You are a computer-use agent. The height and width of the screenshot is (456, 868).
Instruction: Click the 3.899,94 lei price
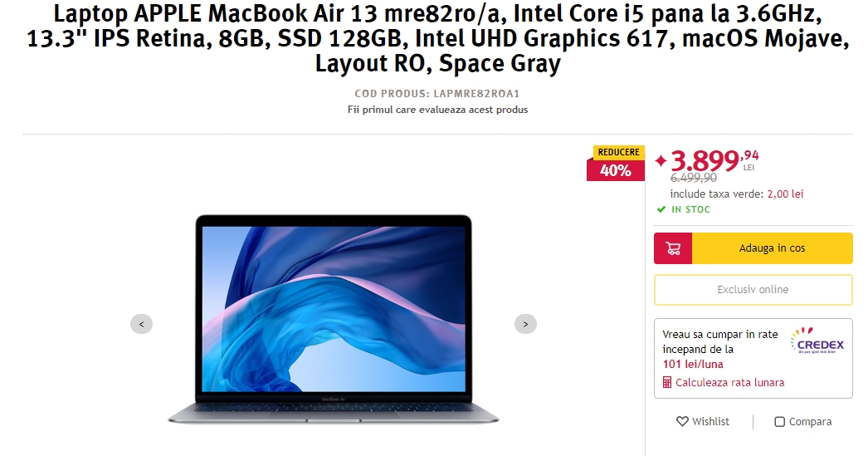[714, 160]
